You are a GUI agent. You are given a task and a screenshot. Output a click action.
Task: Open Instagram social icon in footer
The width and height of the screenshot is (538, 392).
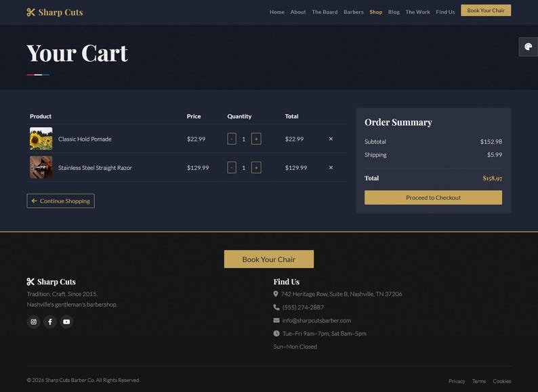(x=34, y=322)
